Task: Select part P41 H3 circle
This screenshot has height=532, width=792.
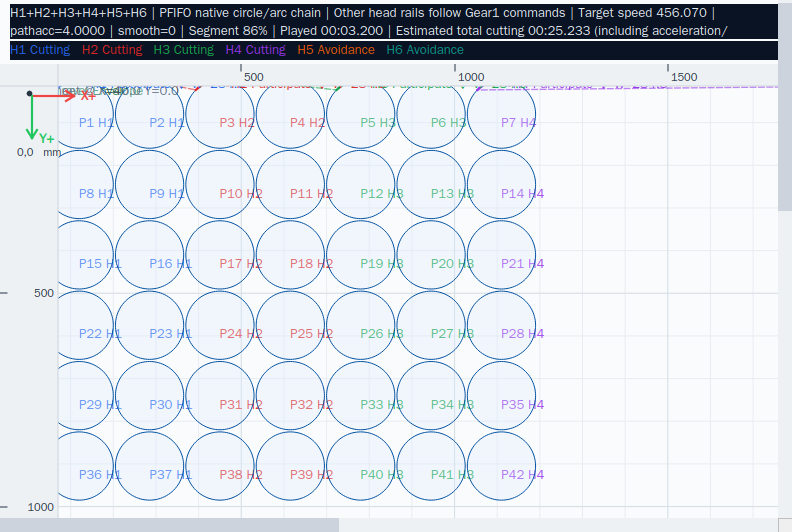Action: [x=431, y=466]
